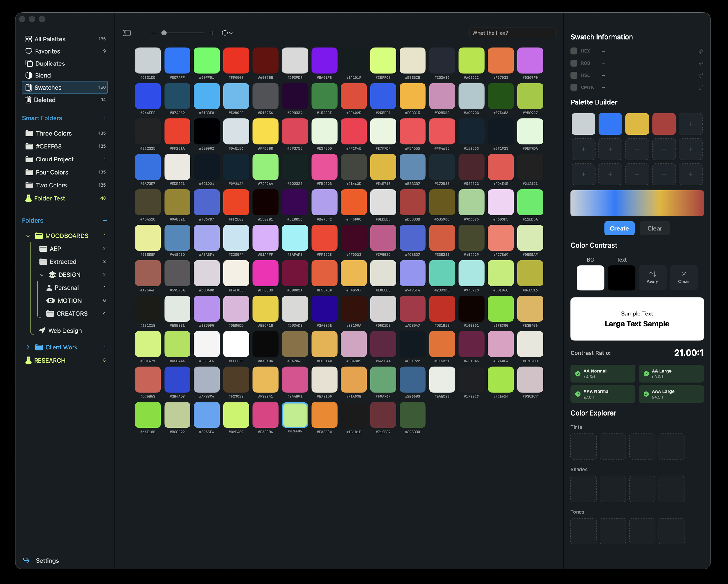
Task: Toggle the HSL checkbox
Action: point(574,75)
